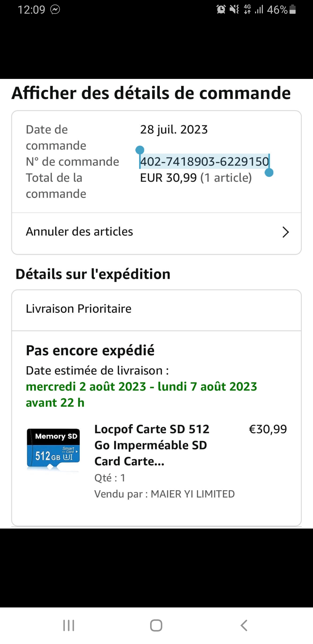Tap the alarm clock status icon
Viewport: 313px width, 644px height.
coord(221,10)
